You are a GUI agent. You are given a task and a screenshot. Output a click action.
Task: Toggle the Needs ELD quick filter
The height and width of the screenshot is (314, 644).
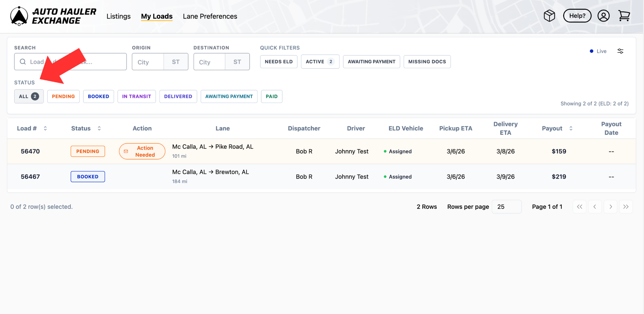(x=279, y=62)
